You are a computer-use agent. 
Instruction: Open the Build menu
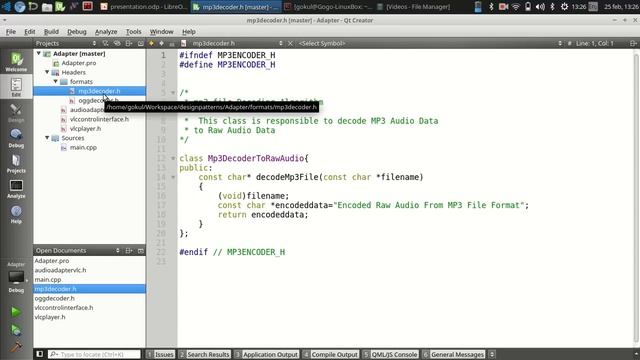click(x=51, y=31)
